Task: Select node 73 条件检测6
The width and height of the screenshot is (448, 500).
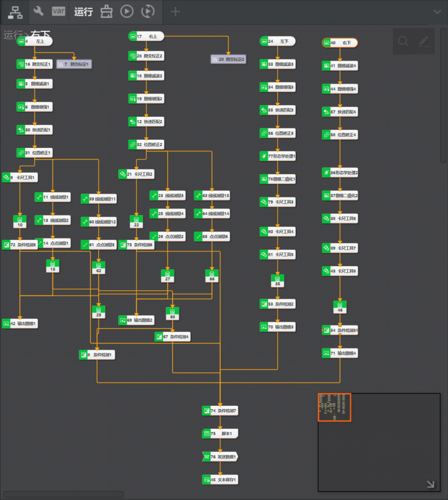Action: pos(136,245)
